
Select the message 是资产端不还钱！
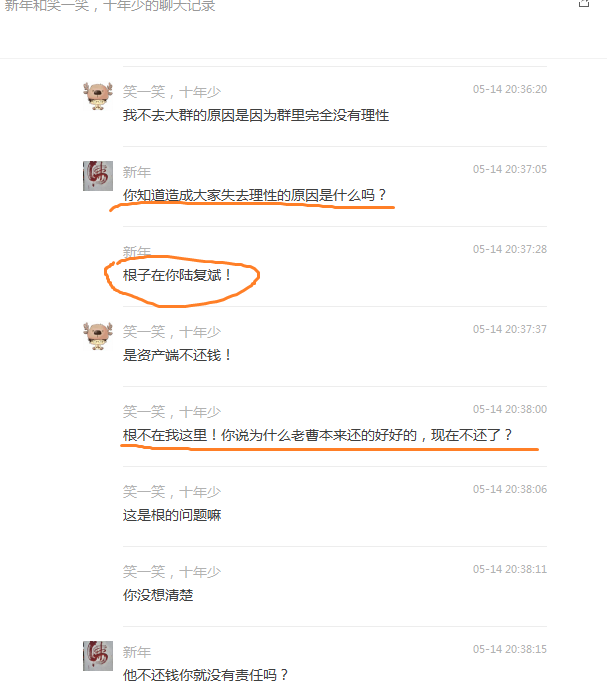click(177, 355)
